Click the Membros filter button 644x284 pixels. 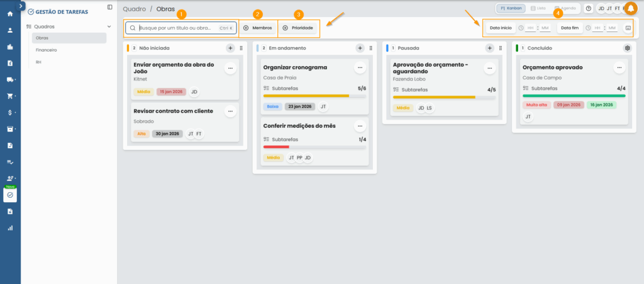(258, 28)
